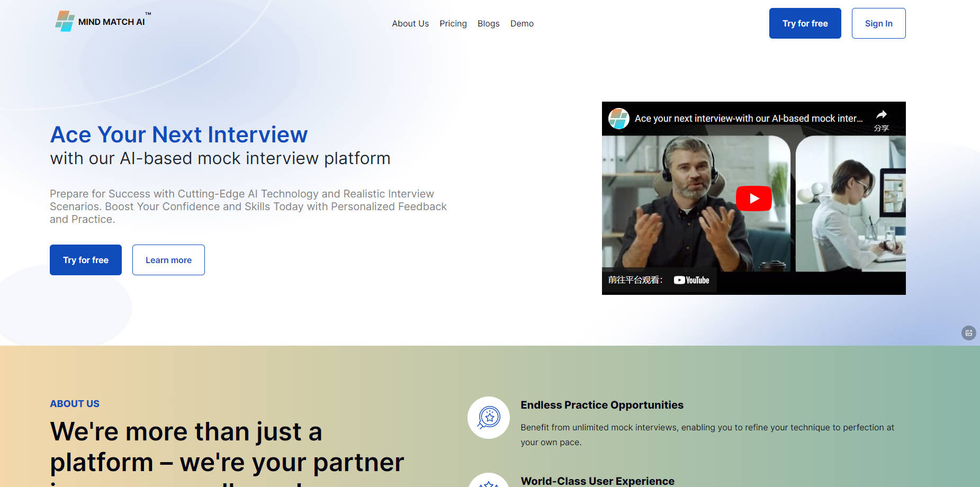The width and height of the screenshot is (980, 487).
Task: Click the Endless Practice Opportunities badge icon
Action: pyautogui.click(x=489, y=418)
